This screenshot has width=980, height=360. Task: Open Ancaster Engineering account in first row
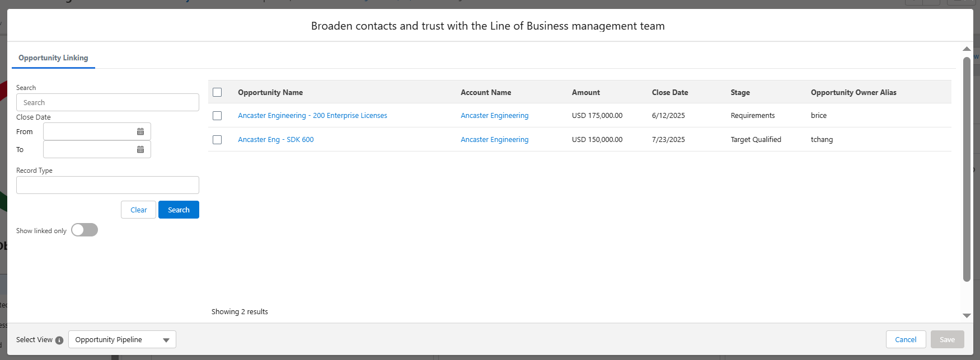tap(494, 116)
